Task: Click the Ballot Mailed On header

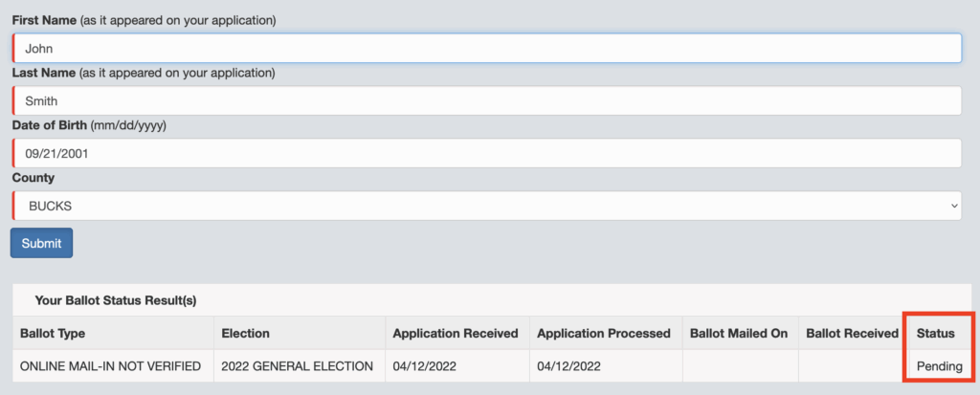Action: tap(738, 333)
